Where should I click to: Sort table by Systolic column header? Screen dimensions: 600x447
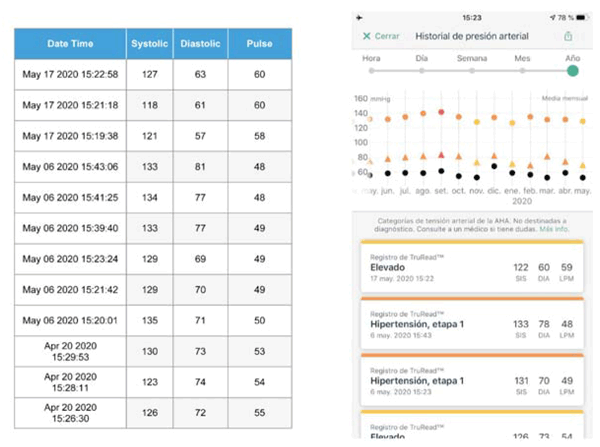[x=150, y=45]
